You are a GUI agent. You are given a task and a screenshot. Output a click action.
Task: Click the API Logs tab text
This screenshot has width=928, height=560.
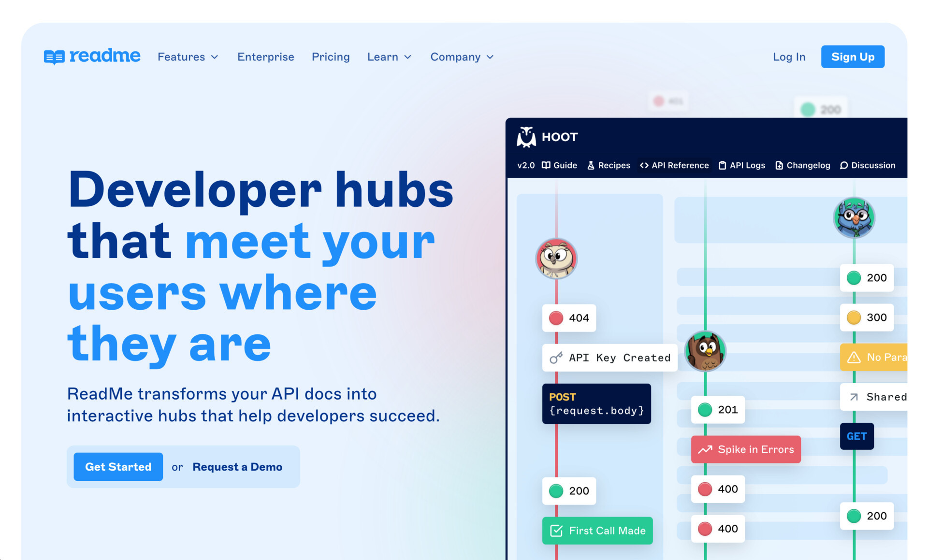point(748,165)
